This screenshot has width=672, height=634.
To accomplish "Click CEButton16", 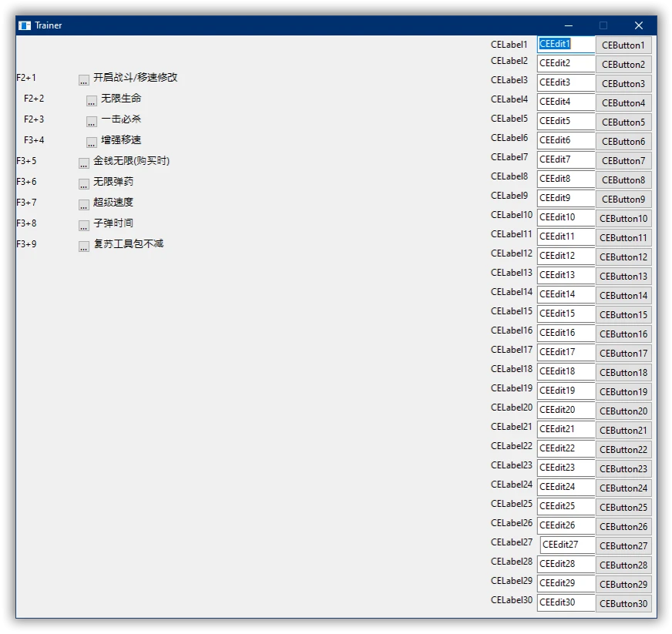I will [x=623, y=334].
